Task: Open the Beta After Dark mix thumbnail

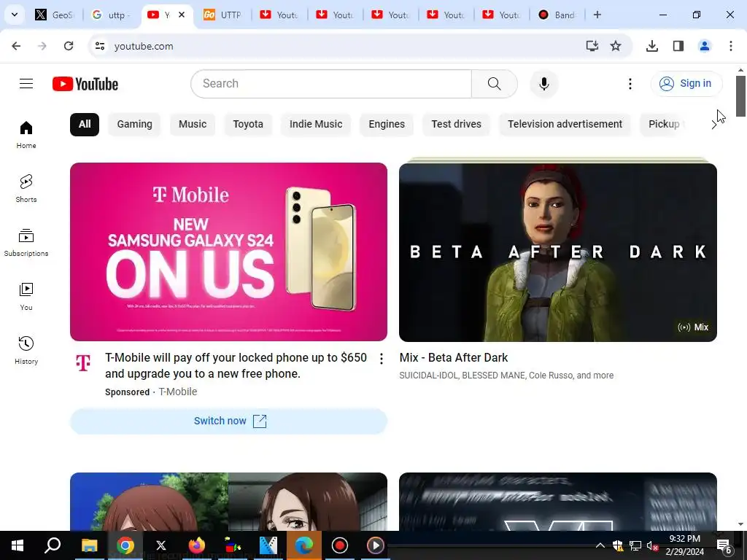Action: pyautogui.click(x=558, y=252)
